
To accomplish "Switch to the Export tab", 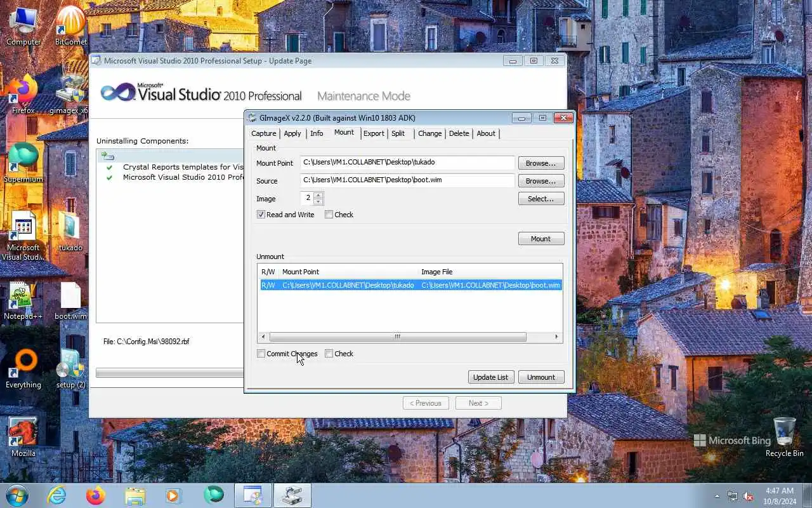I will pyautogui.click(x=374, y=133).
